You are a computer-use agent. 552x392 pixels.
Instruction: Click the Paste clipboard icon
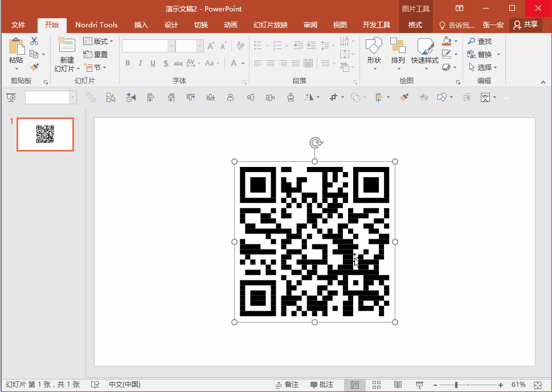coord(16,46)
